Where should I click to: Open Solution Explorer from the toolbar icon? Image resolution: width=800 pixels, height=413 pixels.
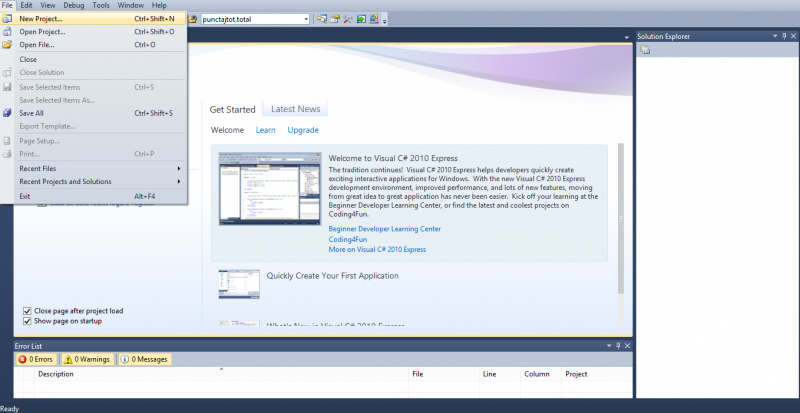tap(322, 19)
